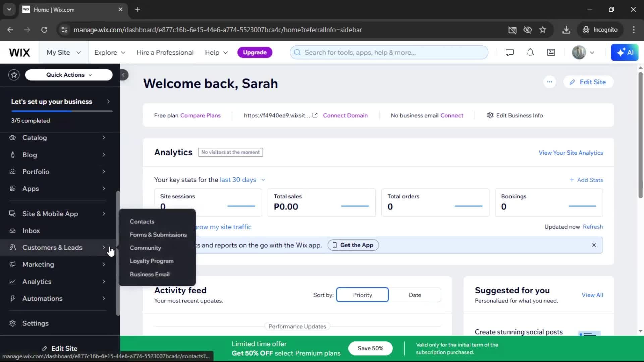Focus the search tools and apps field

pyautogui.click(x=389, y=52)
